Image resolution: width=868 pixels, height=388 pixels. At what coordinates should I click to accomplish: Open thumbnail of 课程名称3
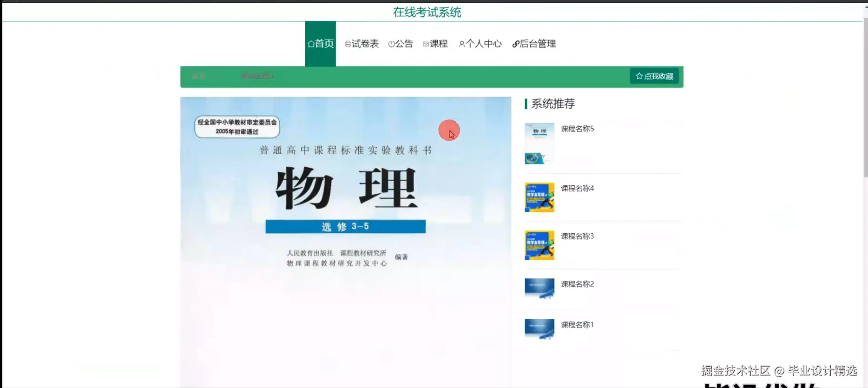(x=539, y=245)
